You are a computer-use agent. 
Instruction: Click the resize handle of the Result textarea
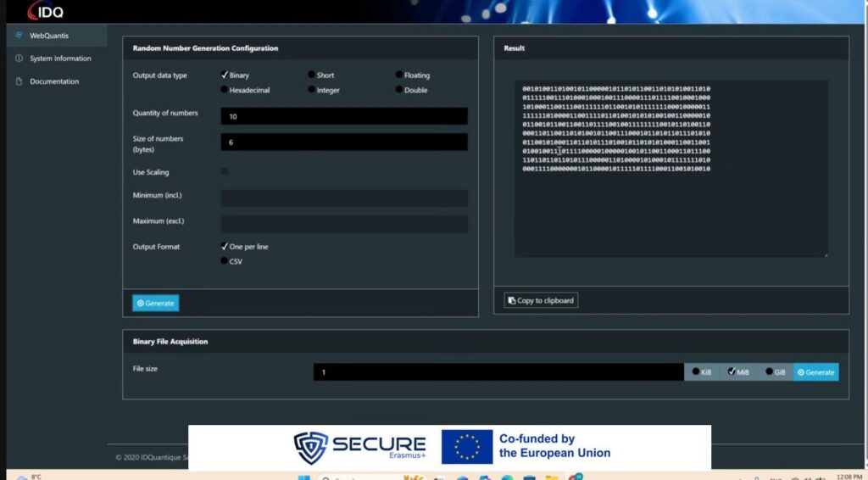click(x=824, y=254)
